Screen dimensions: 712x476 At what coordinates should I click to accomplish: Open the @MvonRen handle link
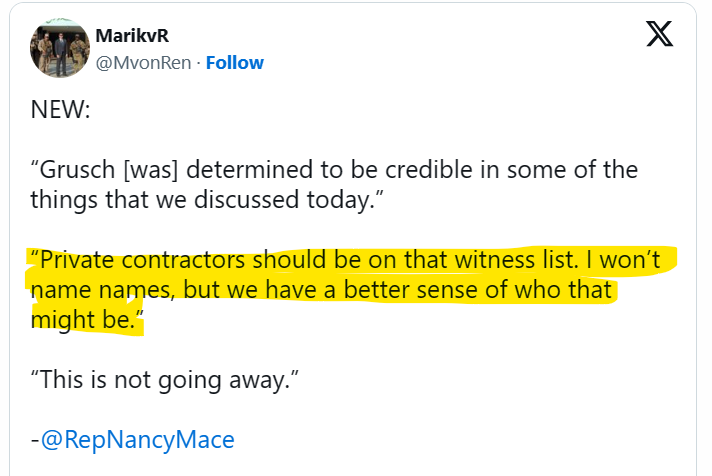pyautogui.click(x=142, y=62)
